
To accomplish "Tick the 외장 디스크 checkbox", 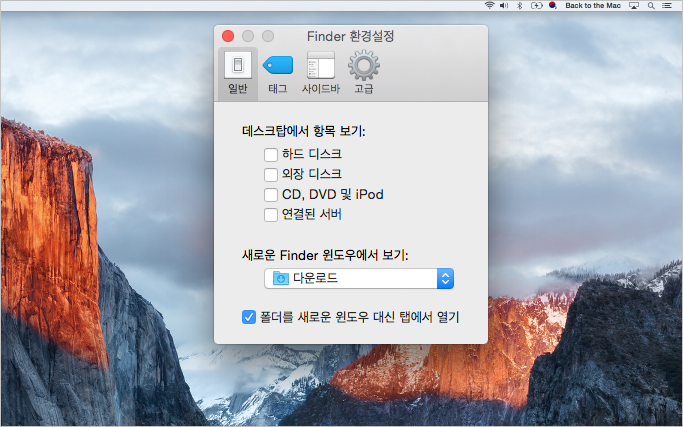I will (270, 174).
